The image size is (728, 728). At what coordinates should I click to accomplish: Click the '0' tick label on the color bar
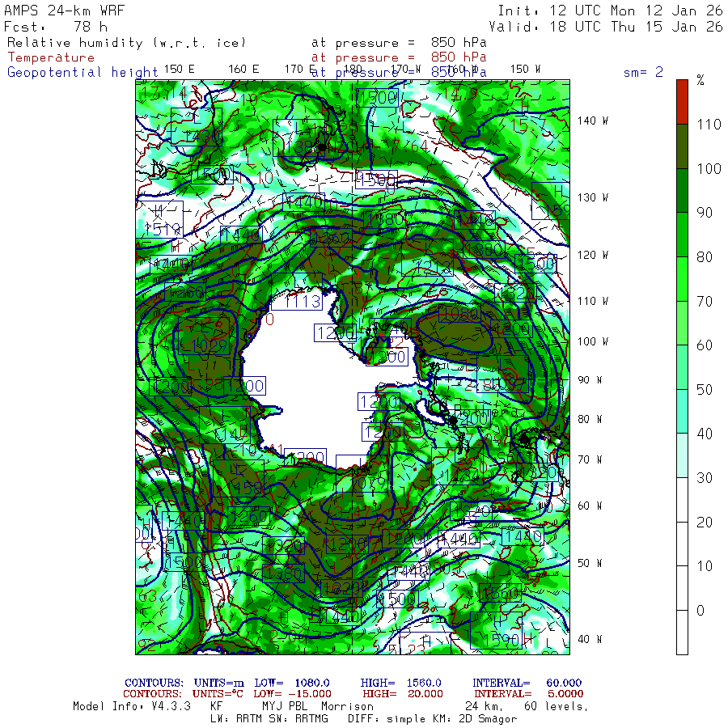click(700, 610)
